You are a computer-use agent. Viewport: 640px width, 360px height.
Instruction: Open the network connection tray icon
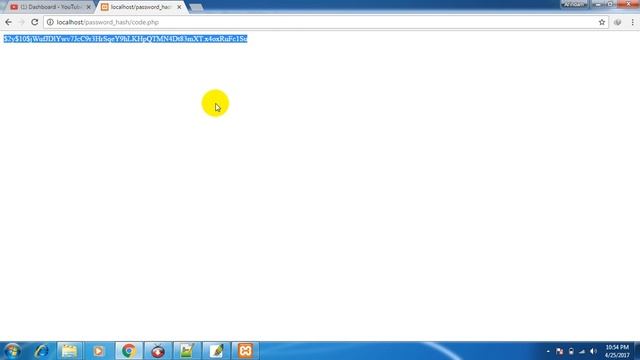coord(582,351)
